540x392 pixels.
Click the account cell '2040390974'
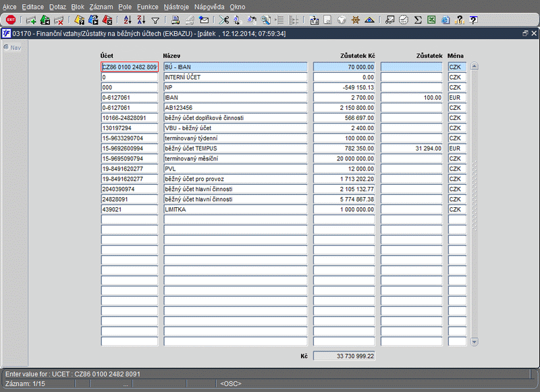click(130, 189)
